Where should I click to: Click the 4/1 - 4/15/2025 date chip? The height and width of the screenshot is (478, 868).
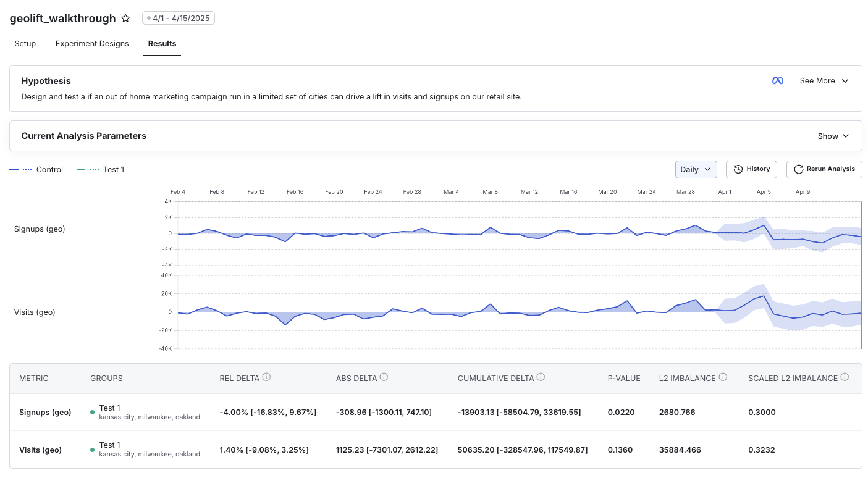point(179,18)
